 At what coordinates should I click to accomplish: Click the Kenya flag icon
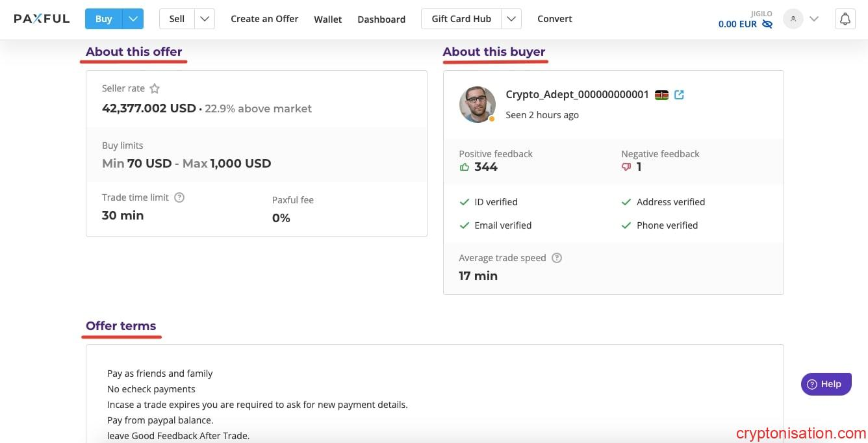[x=661, y=95]
